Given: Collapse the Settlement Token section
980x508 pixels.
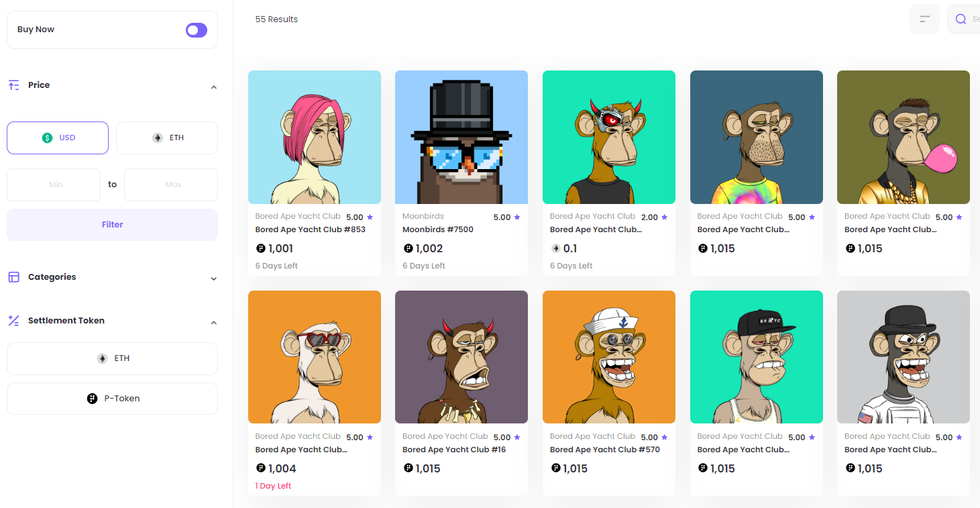Looking at the screenshot, I should click(213, 323).
